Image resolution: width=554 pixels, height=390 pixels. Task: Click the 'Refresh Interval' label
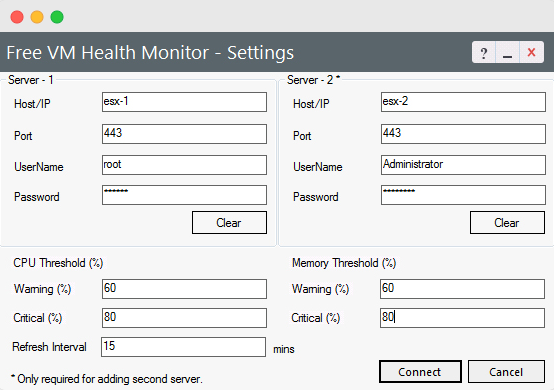(49, 347)
